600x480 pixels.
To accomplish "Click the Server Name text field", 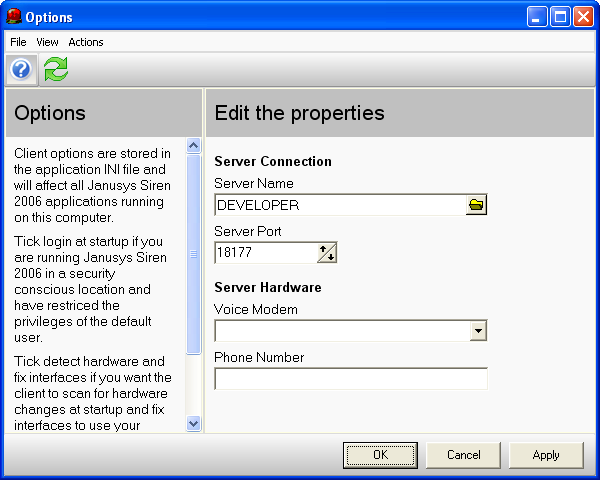I will 341,205.
